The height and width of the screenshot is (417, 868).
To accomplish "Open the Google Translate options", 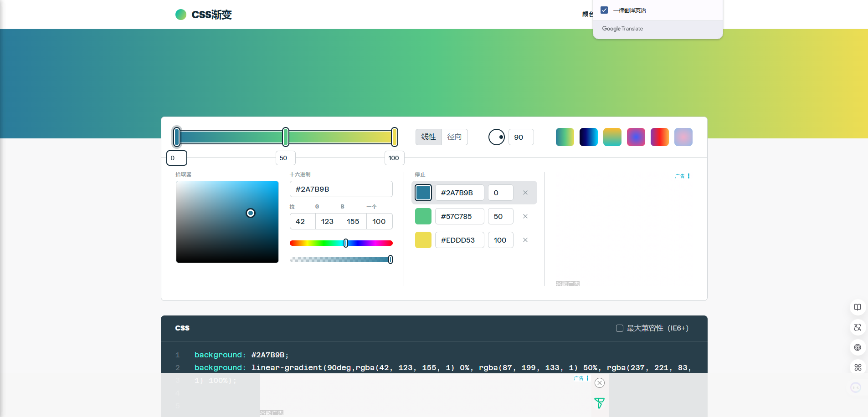I will pyautogui.click(x=622, y=28).
